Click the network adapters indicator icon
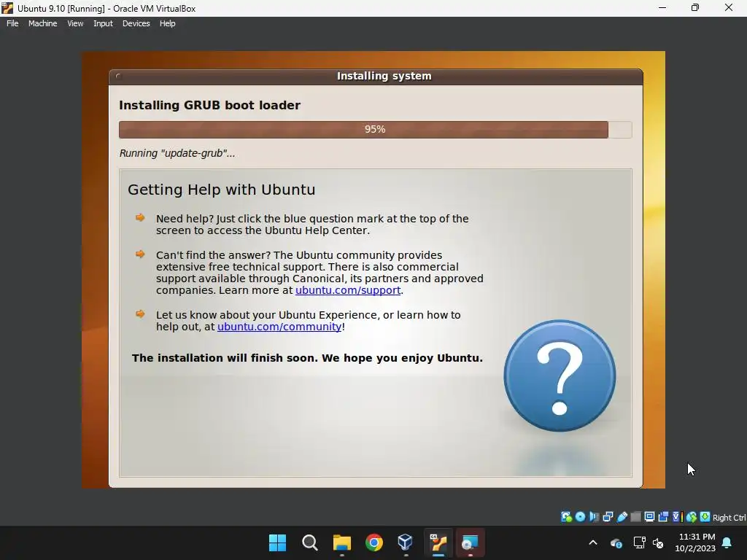 [608, 517]
